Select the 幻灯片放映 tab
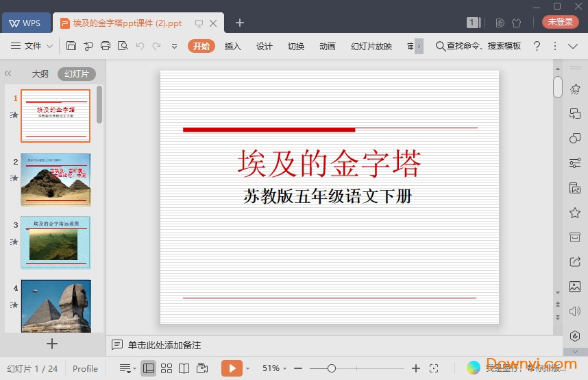Screen dimensions: 588x380 [x=371, y=46]
